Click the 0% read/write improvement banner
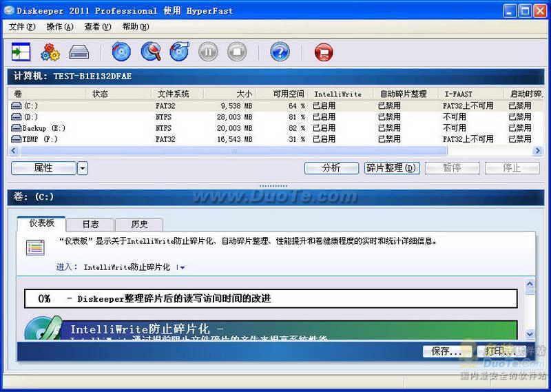551x392 pixels. [x=271, y=298]
